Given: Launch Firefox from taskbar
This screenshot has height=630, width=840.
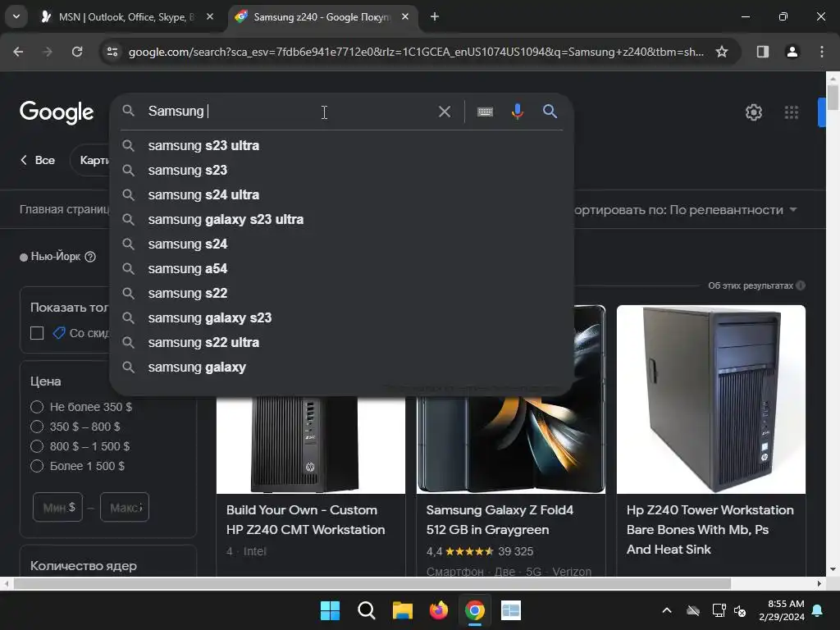Looking at the screenshot, I should [x=438, y=610].
